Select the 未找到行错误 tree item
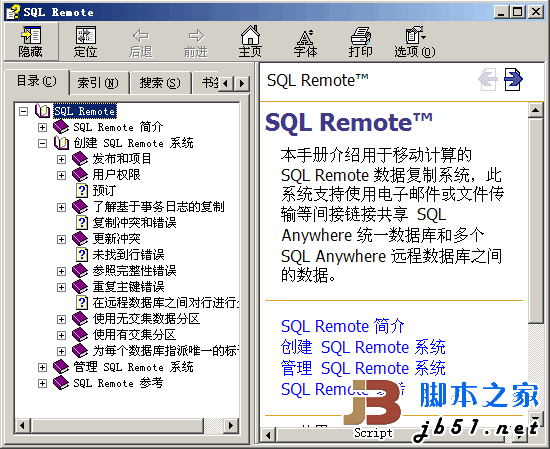 (128, 255)
